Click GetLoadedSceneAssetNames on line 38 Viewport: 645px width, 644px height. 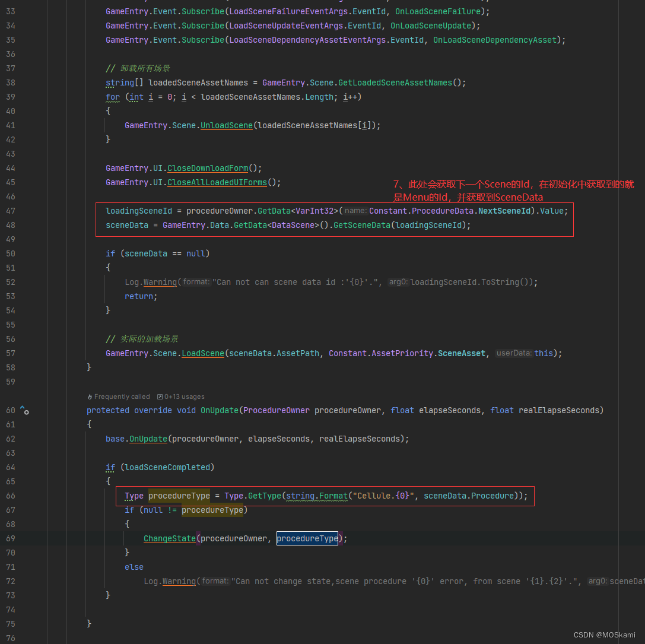point(395,83)
